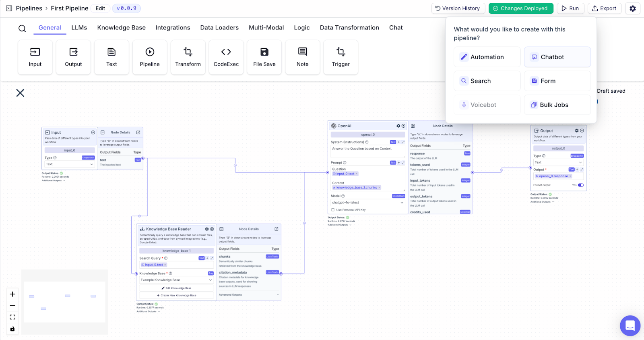Add a Pipeline node from the toolbar
The height and width of the screenshot is (340, 644).
click(x=150, y=57)
